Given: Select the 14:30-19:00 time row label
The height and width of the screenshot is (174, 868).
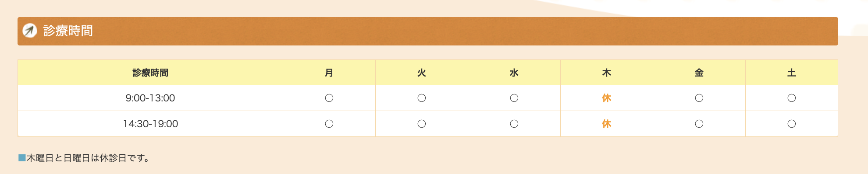Looking at the screenshot, I should (x=150, y=124).
